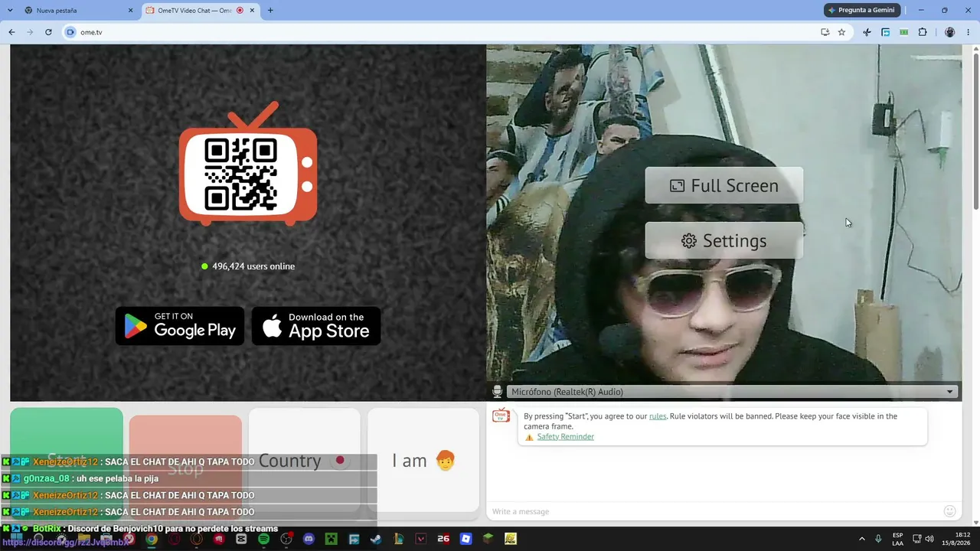Viewport: 980px width, 551px height.
Task: Open the scissors extension icon
Action: click(867, 32)
